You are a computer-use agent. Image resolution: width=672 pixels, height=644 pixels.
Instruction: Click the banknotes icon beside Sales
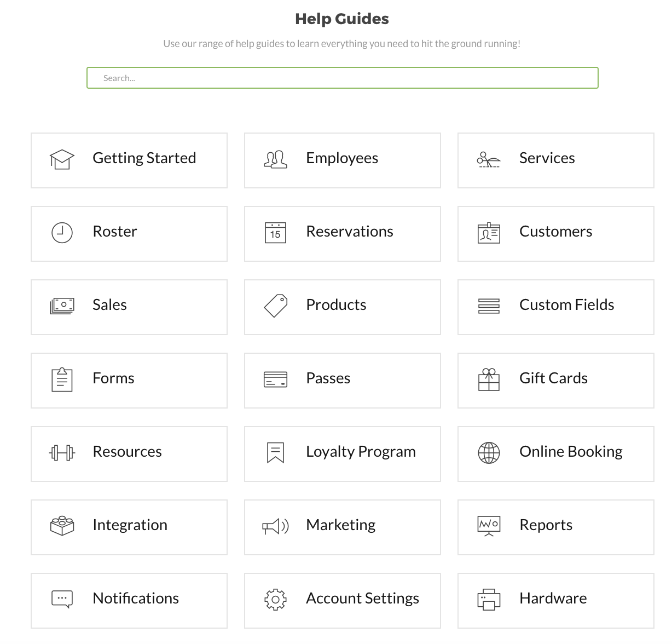[62, 306]
